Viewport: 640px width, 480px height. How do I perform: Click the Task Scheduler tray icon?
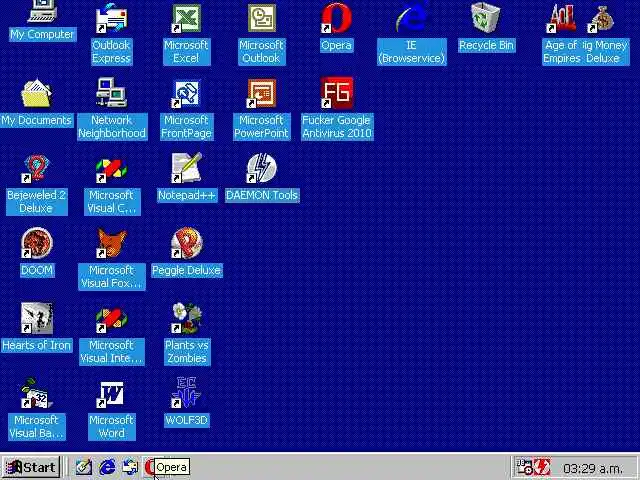pyautogui.click(x=524, y=467)
